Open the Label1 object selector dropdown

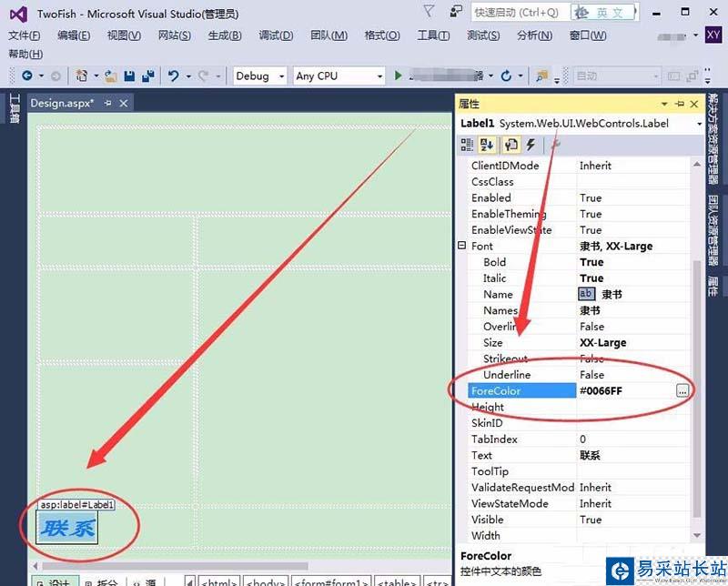point(699,124)
